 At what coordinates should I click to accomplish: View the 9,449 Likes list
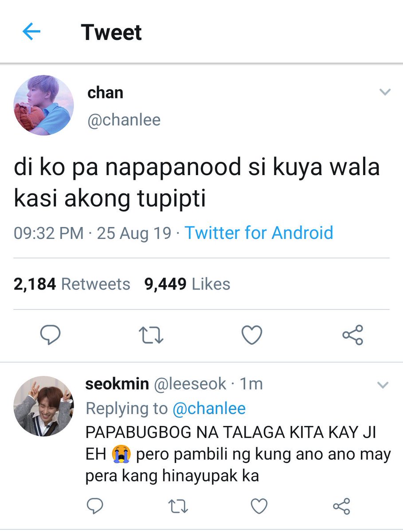pos(188,284)
